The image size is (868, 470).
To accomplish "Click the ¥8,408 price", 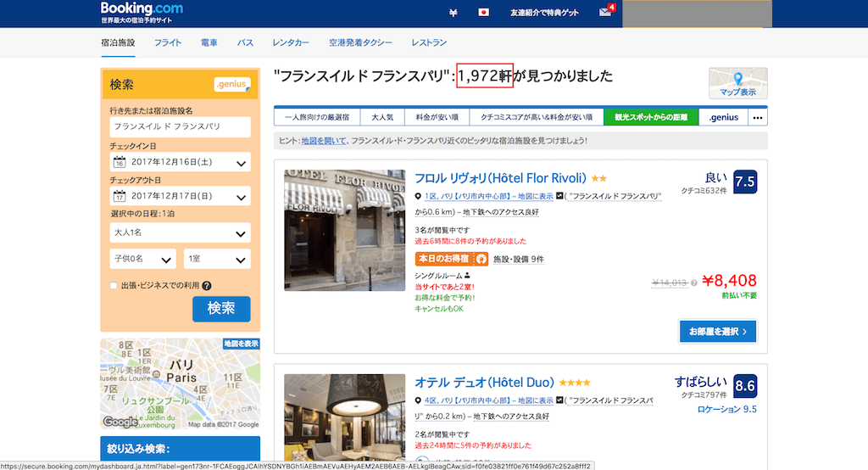I will pyautogui.click(x=729, y=281).
